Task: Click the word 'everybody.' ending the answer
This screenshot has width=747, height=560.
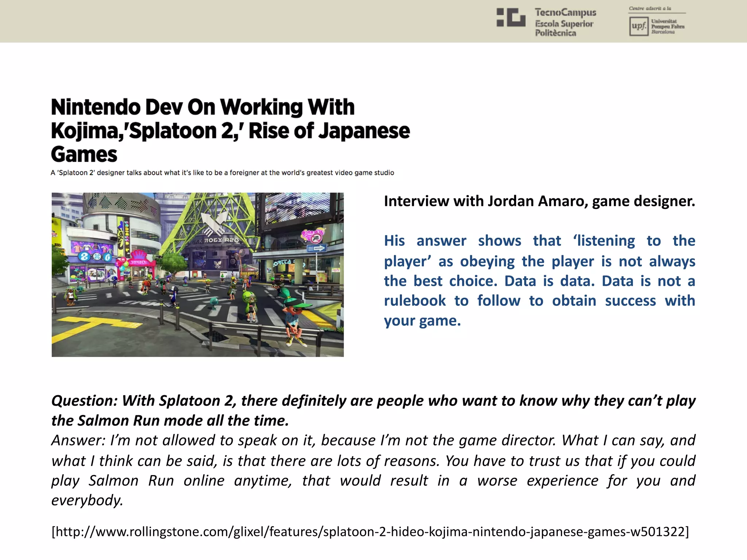Action: (87, 501)
